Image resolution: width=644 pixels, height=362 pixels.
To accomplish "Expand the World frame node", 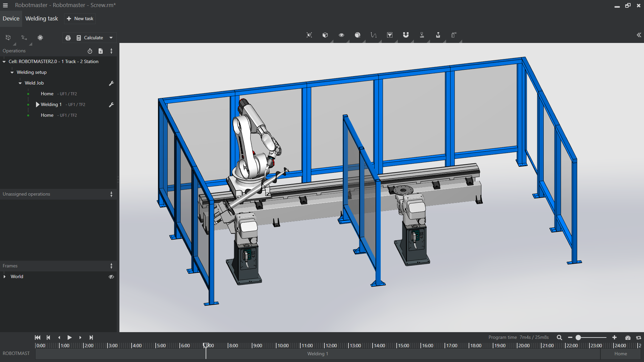I will coord(4,277).
